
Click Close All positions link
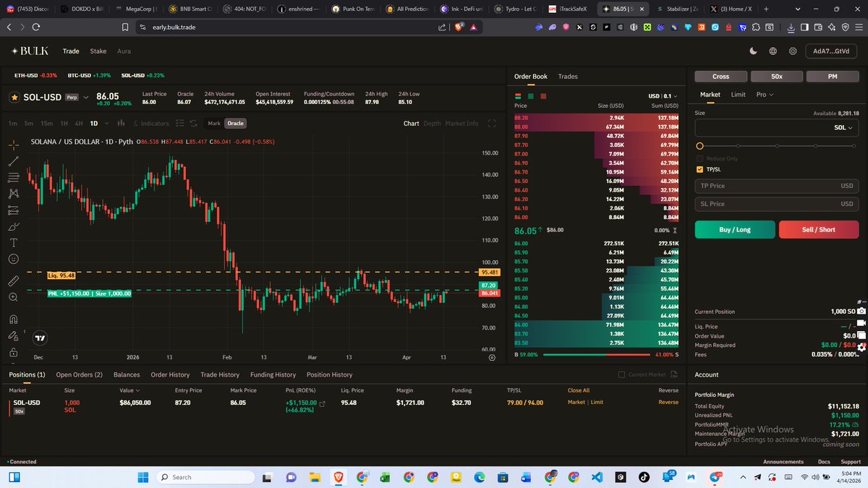(578, 390)
